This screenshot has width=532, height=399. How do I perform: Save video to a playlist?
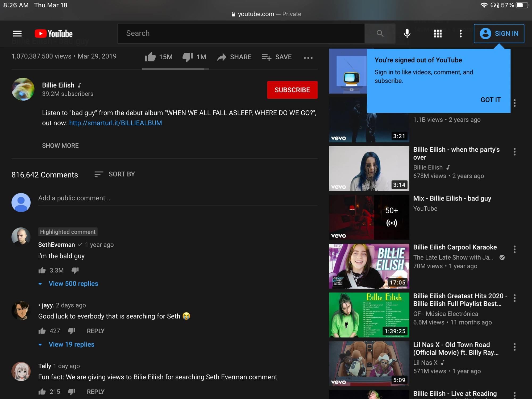coord(277,57)
